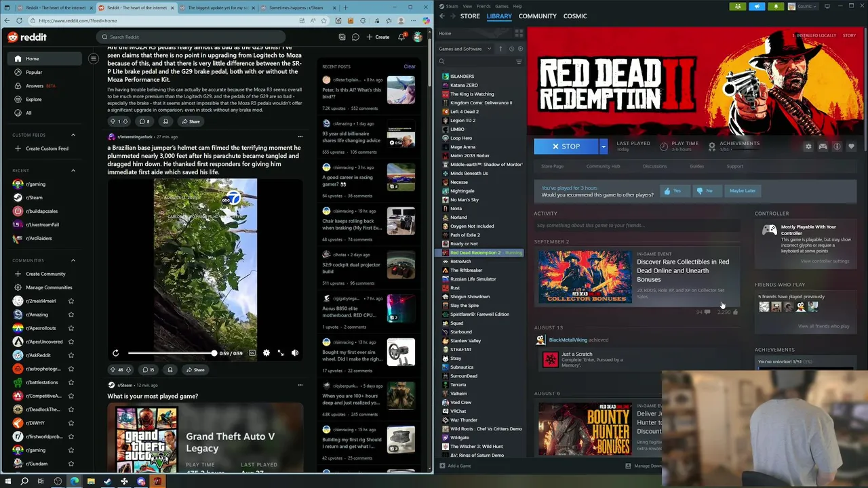Viewport: 868px width, 488px height.
Task: Favorite r/Amazing with star toggle
Action: coord(71,314)
